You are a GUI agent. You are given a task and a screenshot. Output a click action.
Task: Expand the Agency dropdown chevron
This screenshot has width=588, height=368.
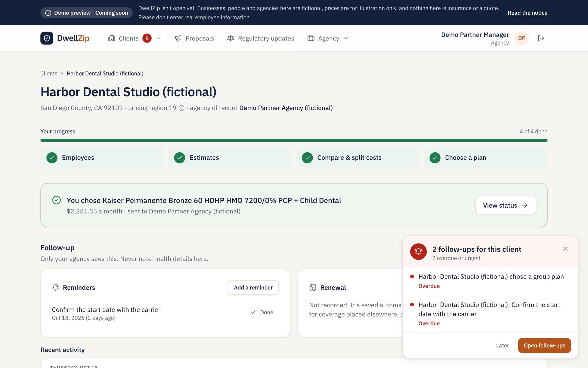[346, 38]
